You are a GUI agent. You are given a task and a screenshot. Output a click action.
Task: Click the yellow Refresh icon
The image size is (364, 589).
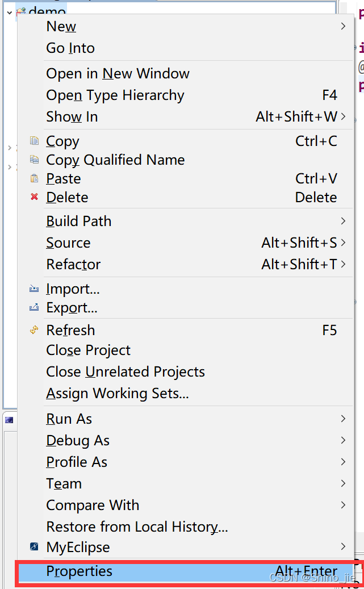(x=35, y=330)
